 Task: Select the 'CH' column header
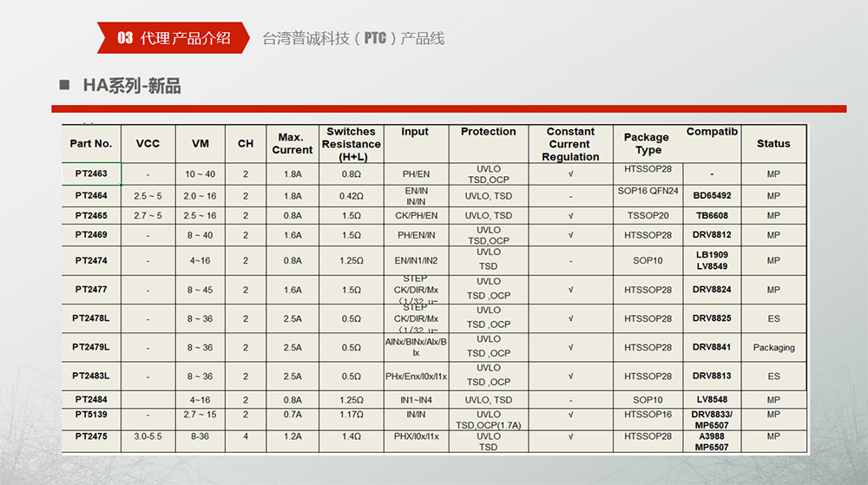[246, 144]
